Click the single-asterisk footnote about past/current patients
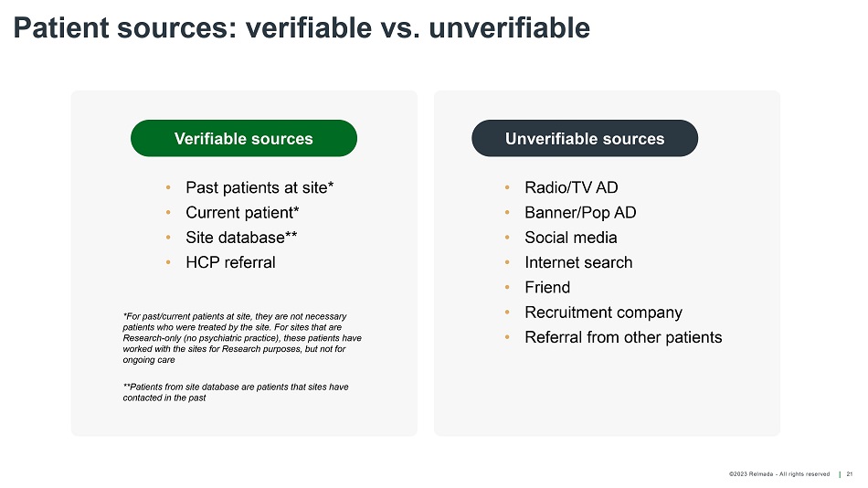Viewport: 868px width, 488px height. (x=241, y=338)
